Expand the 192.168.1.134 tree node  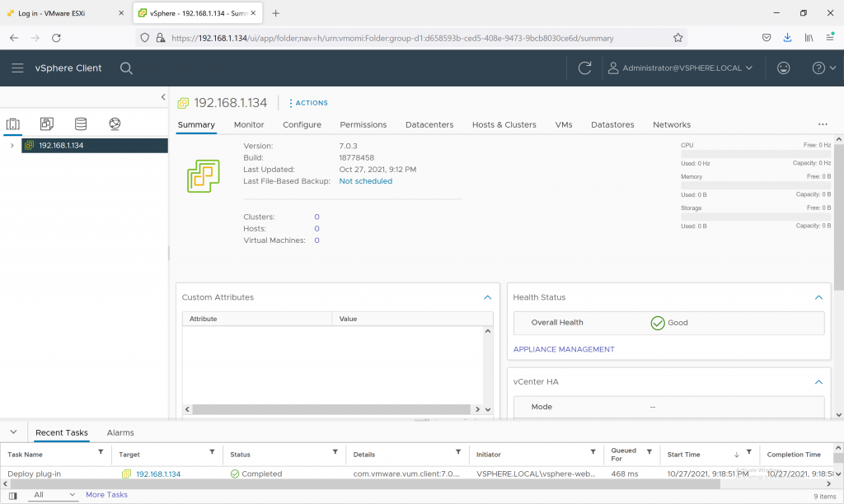[12, 145]
